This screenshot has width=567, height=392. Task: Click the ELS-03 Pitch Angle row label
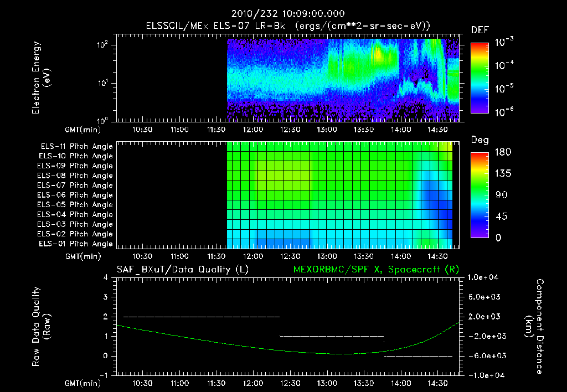(x=75, y=224)
